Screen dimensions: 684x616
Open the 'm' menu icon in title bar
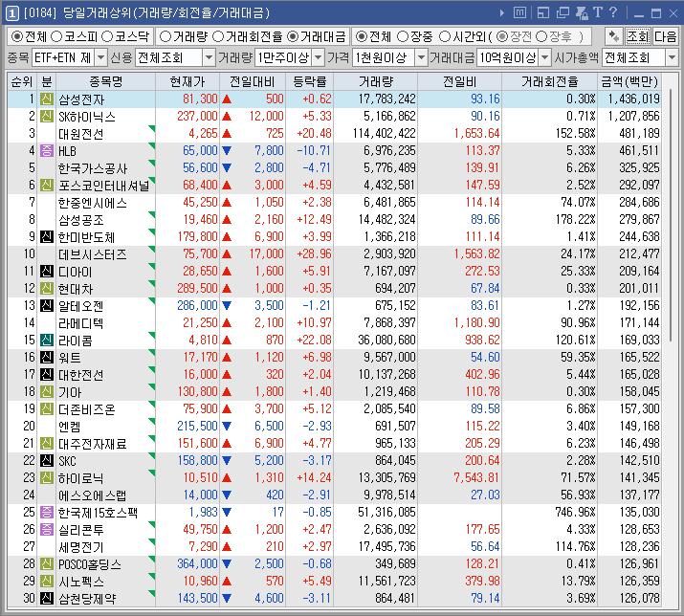tap(519, 13)
